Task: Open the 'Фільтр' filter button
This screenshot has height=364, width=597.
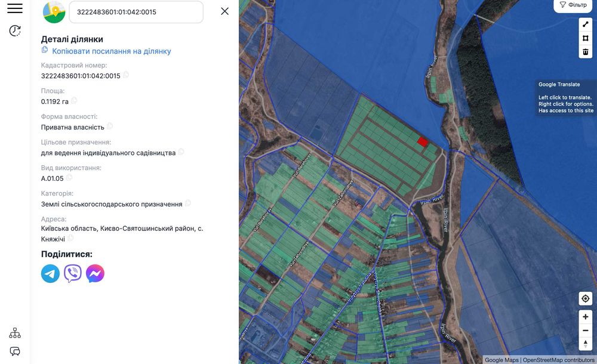Action: click(573, 5)
